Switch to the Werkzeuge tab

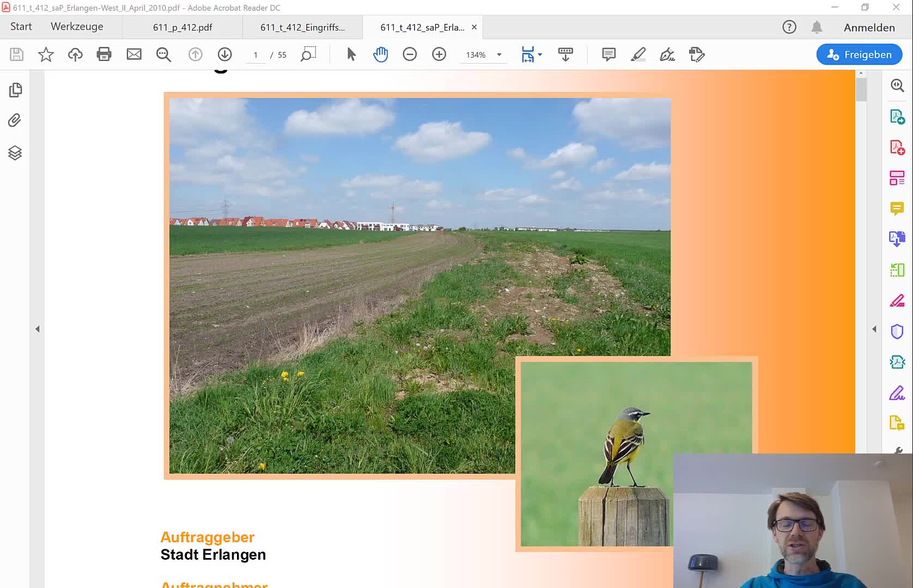76,26
